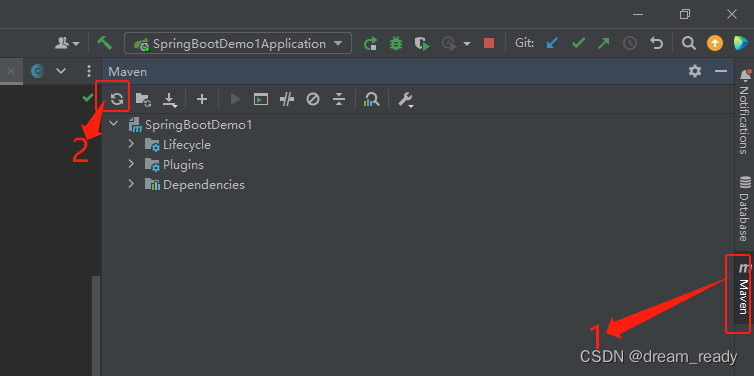Hide the Maven tool window
This screenshot has height=376, width=754.
click(x=721, y=72)
